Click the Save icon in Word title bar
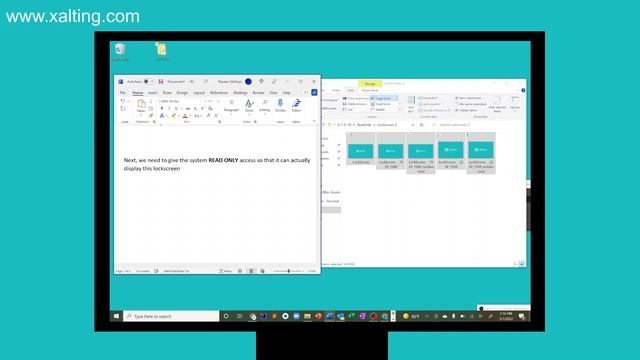The image size is (640, 360). 161,82
